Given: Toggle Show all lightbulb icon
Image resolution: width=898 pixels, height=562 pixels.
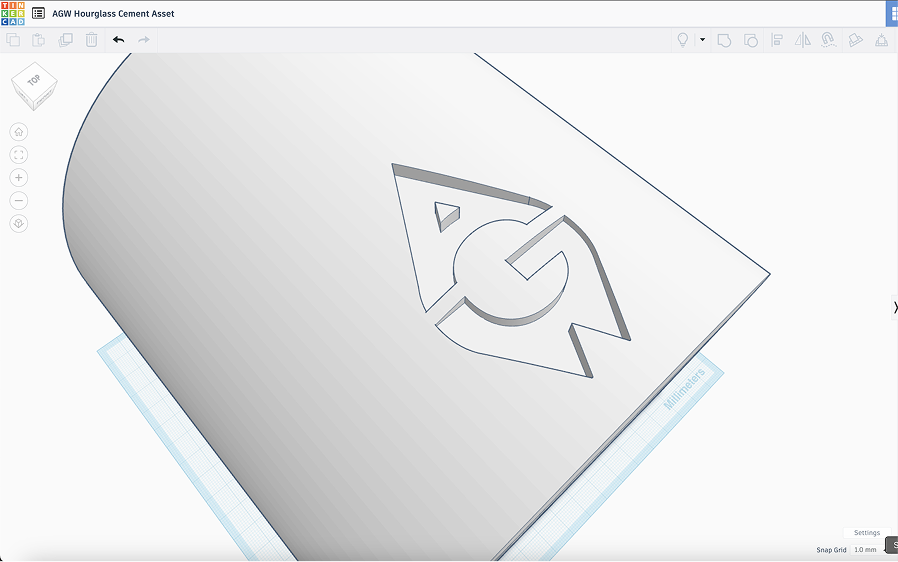Looking at the screenshot, I should pyautogui.click(x=683, y=40).
